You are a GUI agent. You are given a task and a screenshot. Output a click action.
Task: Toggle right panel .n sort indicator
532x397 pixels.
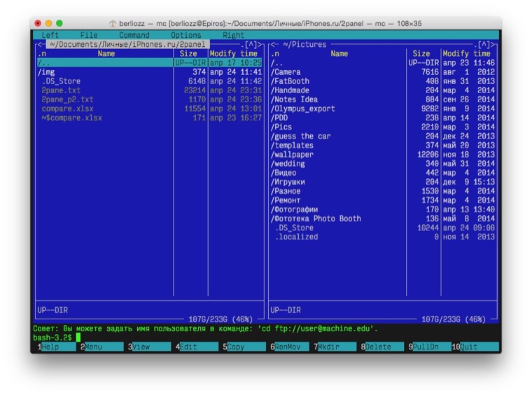pos(275,54)
